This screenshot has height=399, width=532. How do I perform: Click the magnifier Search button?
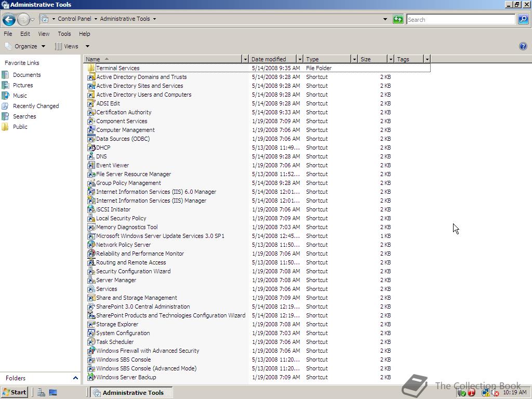523,19
